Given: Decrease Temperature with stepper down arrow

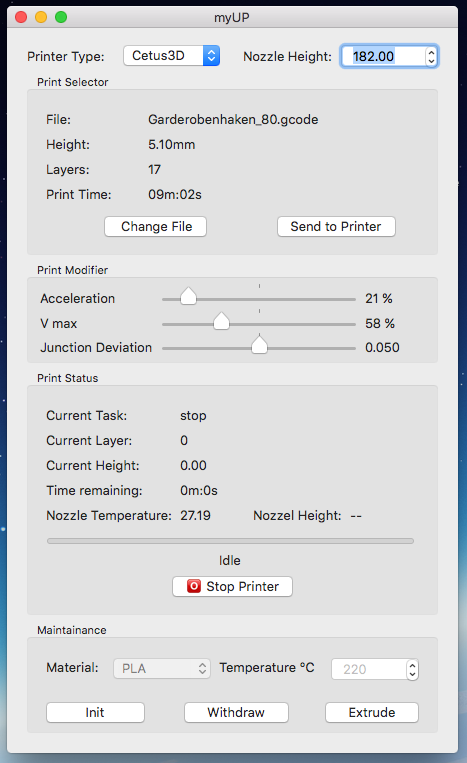Looking at the screenshot, I should point(413,674).
